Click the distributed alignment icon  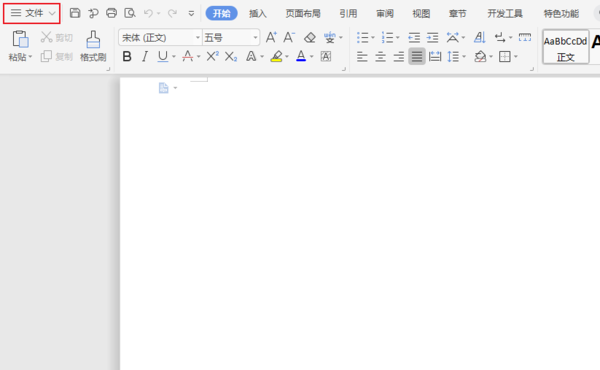pos(435,57)
